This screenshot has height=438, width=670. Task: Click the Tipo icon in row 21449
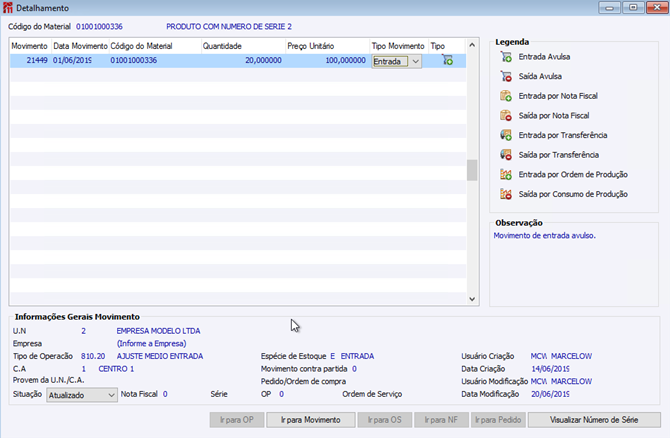pyautogui.click(x=447, y=61)
